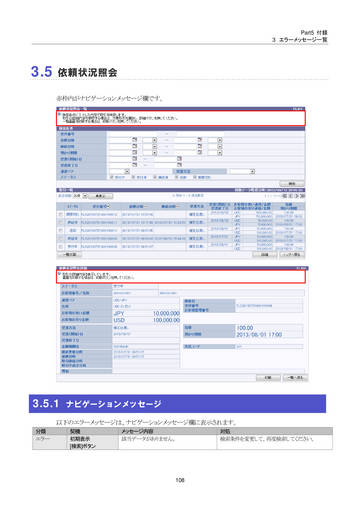Open the first calendar icon in the second search row
Viewport: 360px width, 509px height.
[x=135, y=140]
